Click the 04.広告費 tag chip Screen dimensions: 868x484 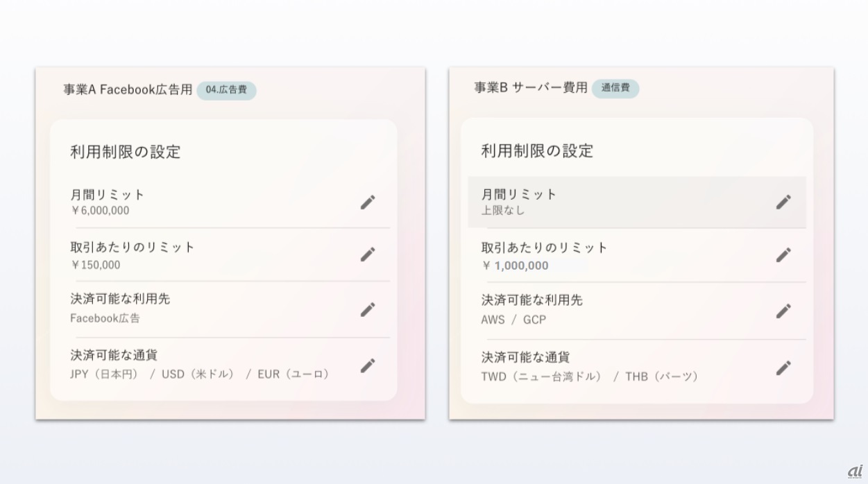[x=226, y=90]
